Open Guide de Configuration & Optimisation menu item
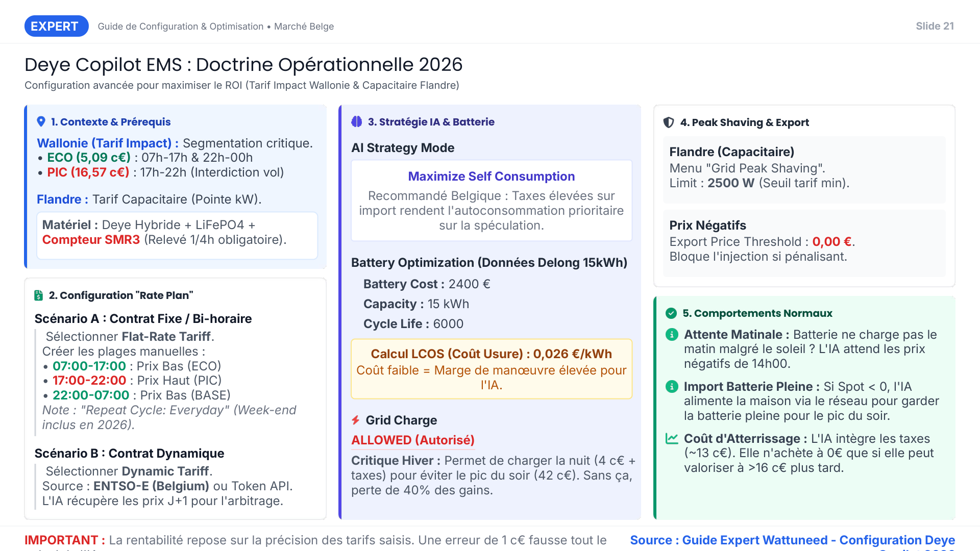980x551 pixels. click(x=180, y=26)
